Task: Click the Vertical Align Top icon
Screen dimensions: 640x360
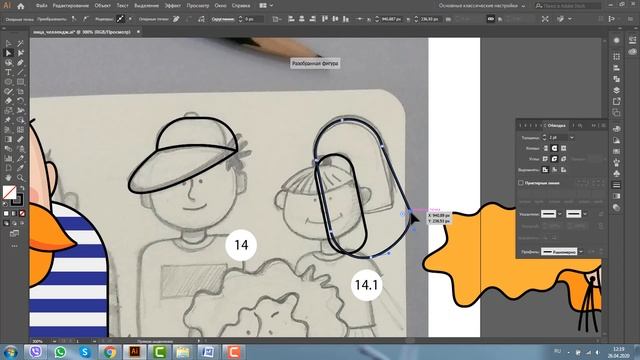Action: (x=325, y=19)
